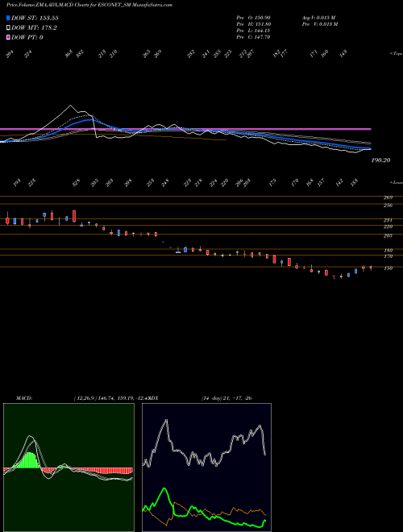The image size is (403, 532).
Task: Click the 'Pre C: 147.70' value
Action: [x=253, y=37]
